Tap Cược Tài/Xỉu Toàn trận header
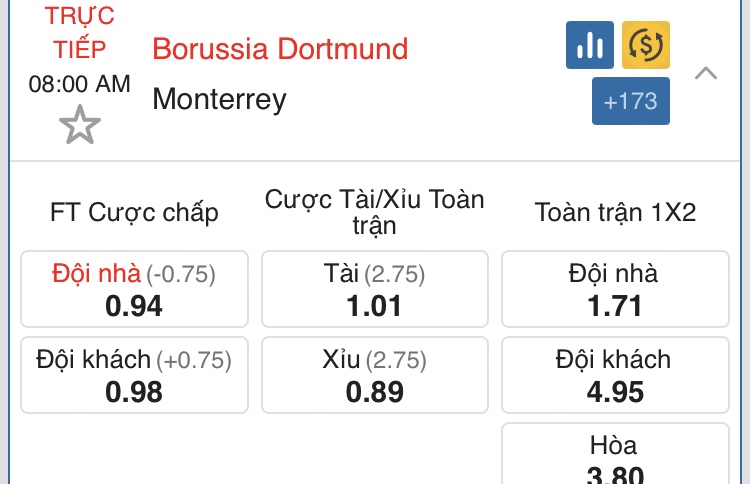 point(375,212)
